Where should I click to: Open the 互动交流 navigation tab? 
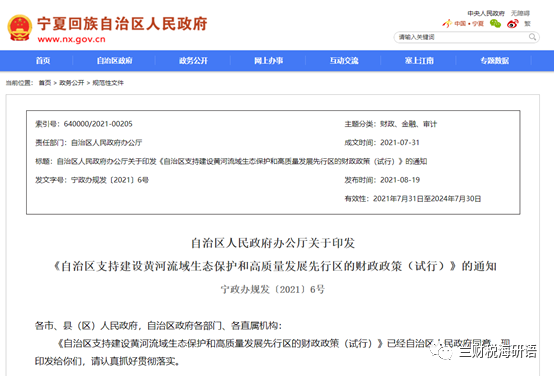(x=344, y=61)
